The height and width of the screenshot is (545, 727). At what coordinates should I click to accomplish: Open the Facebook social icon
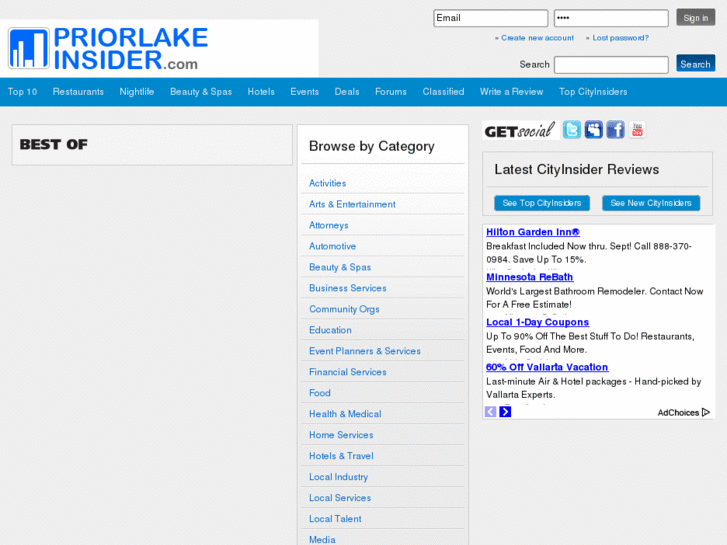(x=615, y=130)
